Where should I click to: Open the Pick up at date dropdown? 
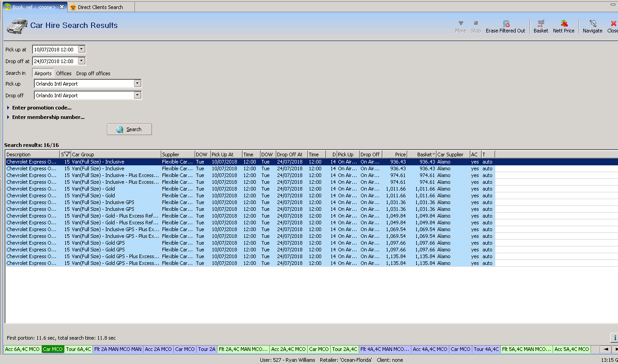tap(81, 49)
